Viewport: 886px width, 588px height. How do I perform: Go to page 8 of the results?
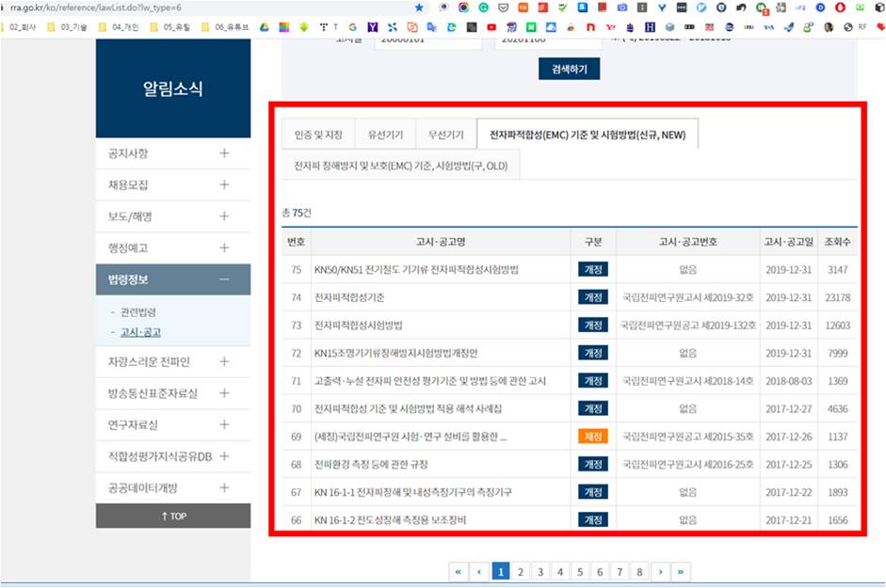(639, 572)
